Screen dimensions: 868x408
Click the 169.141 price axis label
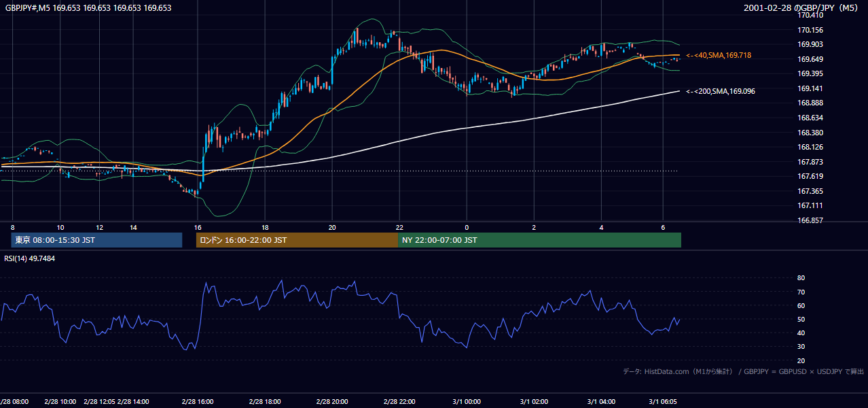tap(809, 88)
